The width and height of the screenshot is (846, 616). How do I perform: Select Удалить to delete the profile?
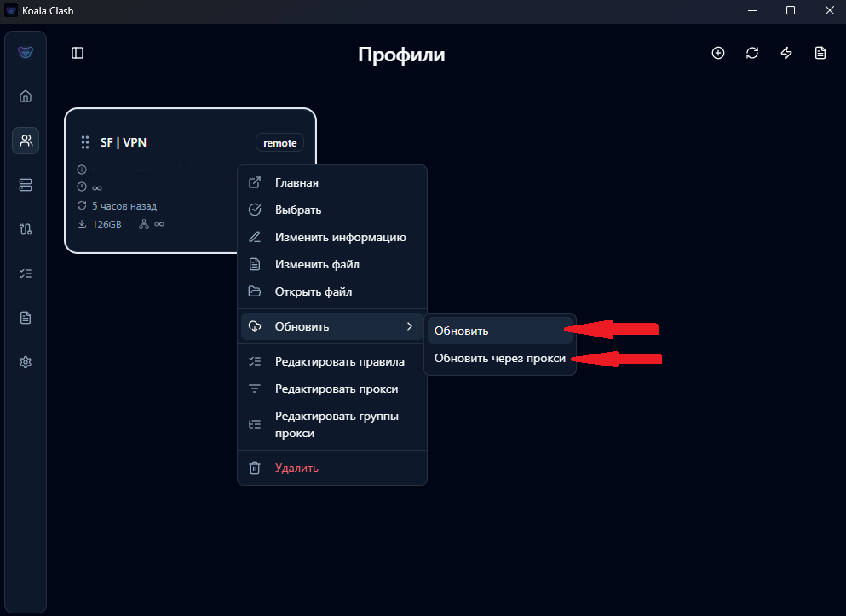pos(296,468)
